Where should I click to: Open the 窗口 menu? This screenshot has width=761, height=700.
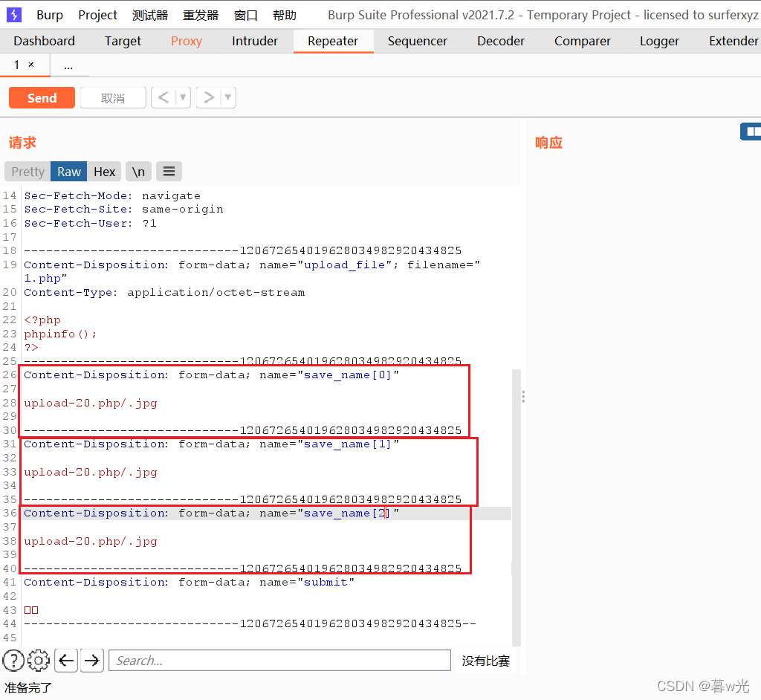click(245, 15)
